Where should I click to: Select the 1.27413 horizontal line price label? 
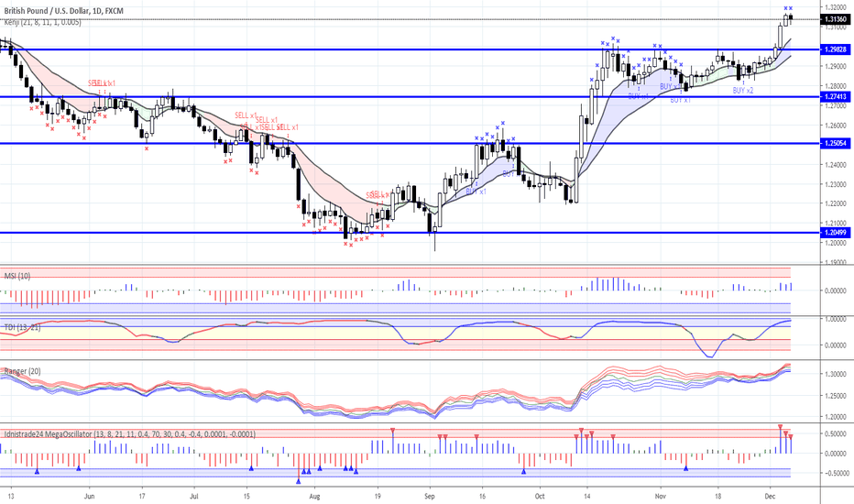[x=833, y=96]
